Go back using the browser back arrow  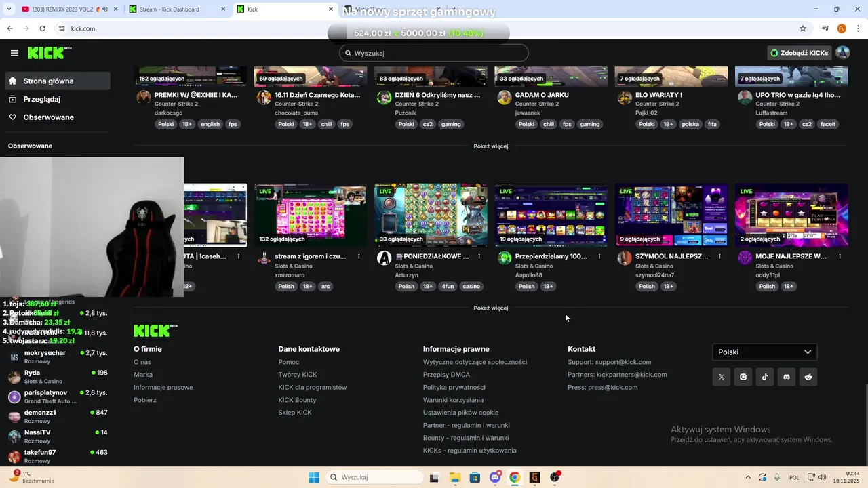[9, 28]
